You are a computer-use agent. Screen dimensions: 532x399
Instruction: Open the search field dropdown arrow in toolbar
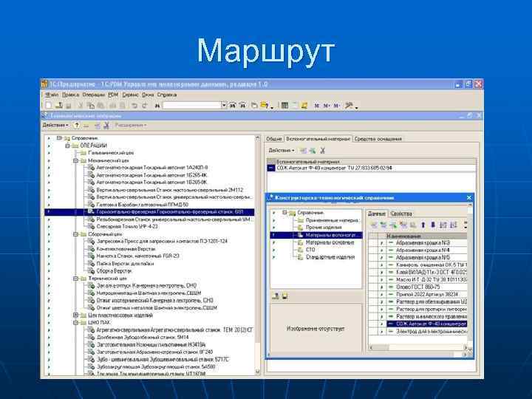tap(224, 106)
